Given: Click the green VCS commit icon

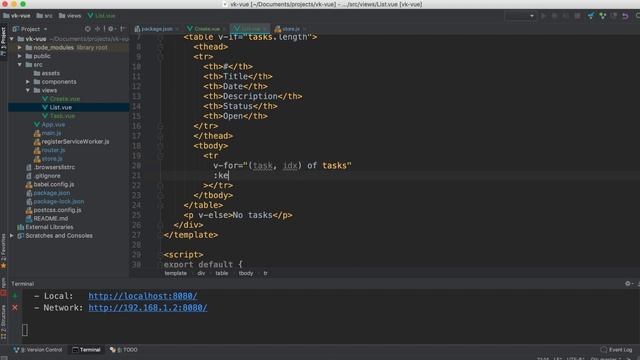Looking at the screenshot, I should click(602, 16).
